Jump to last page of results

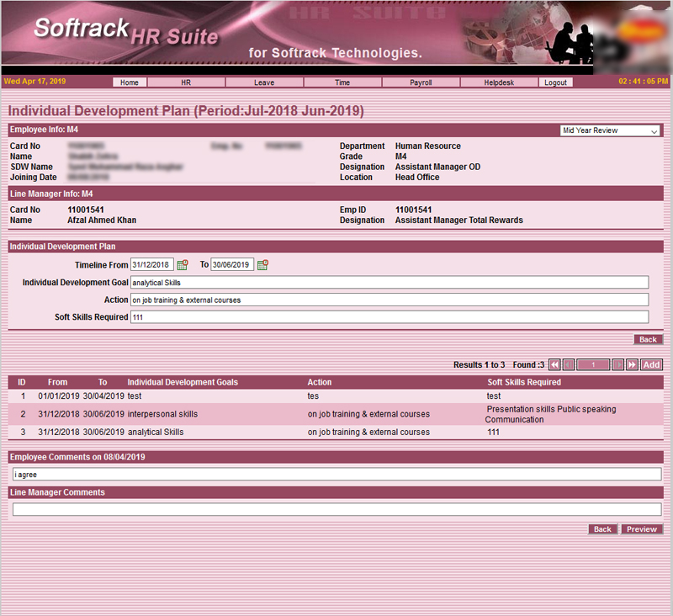tap(632, 364)
